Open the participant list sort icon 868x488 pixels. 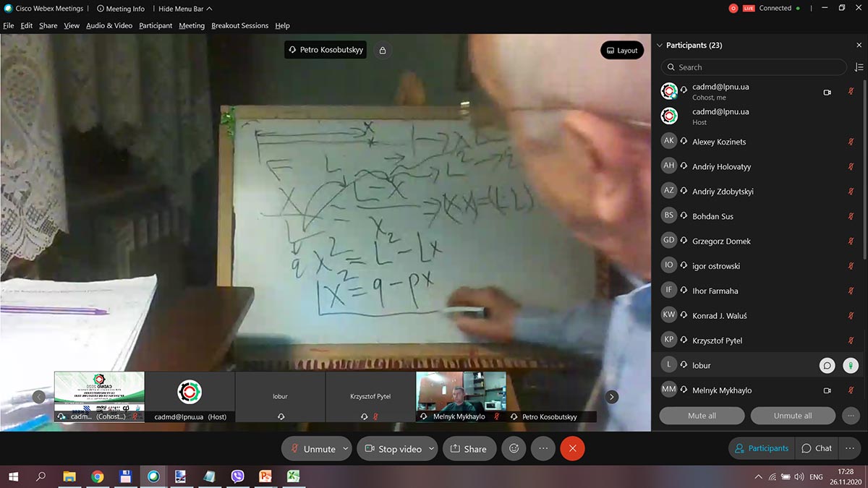(x=859, y=67)
